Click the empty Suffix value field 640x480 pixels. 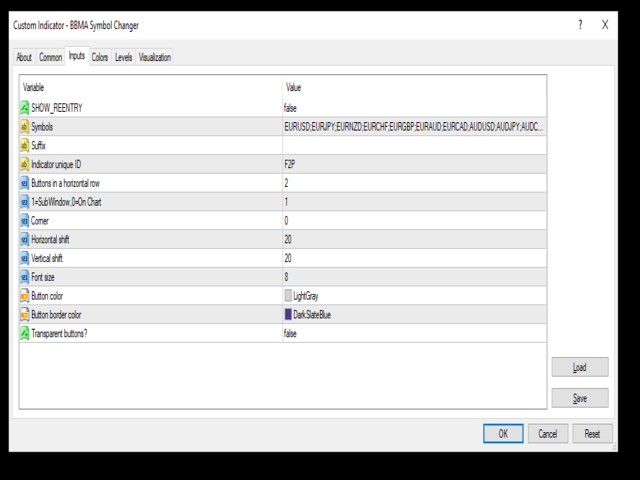coord(414,146)
